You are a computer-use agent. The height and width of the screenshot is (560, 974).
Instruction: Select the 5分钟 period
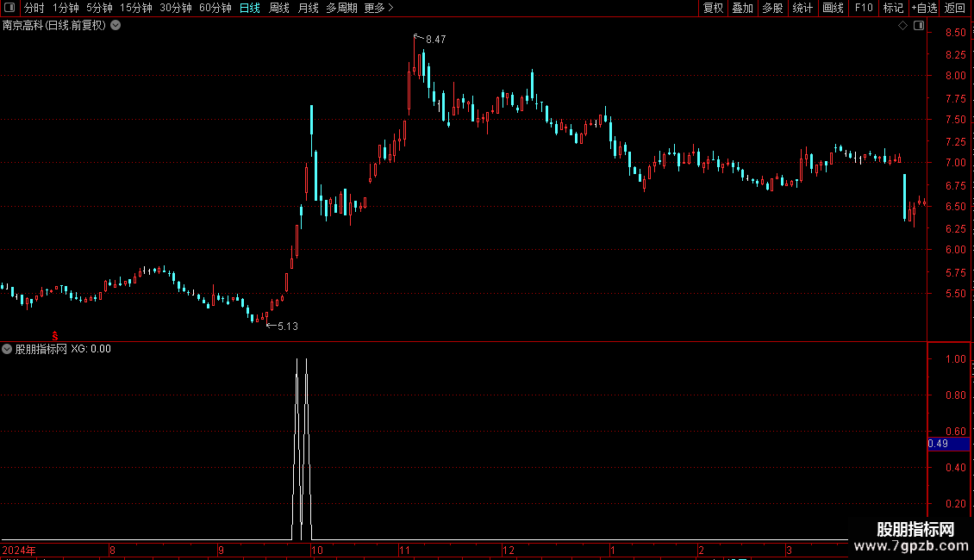[x=99, y=8]
